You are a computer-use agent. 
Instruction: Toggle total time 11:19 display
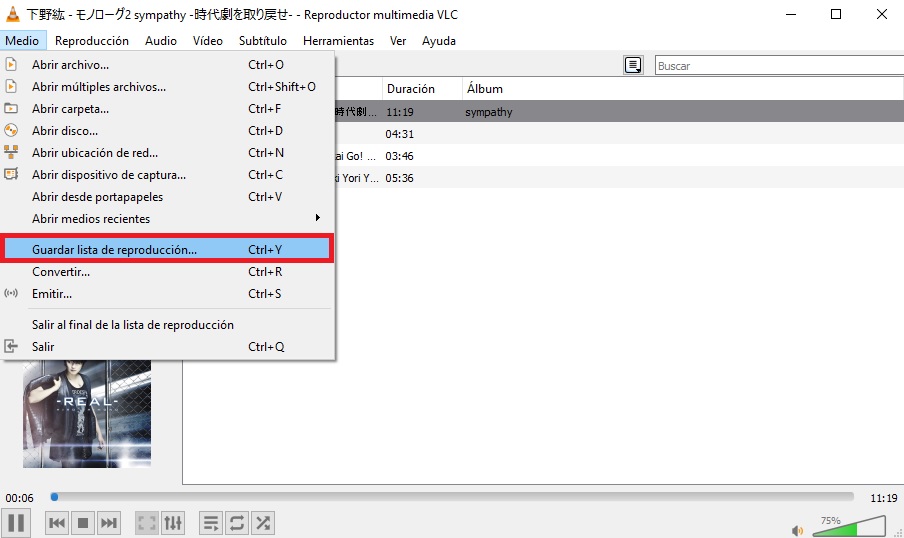coord(883,498)
